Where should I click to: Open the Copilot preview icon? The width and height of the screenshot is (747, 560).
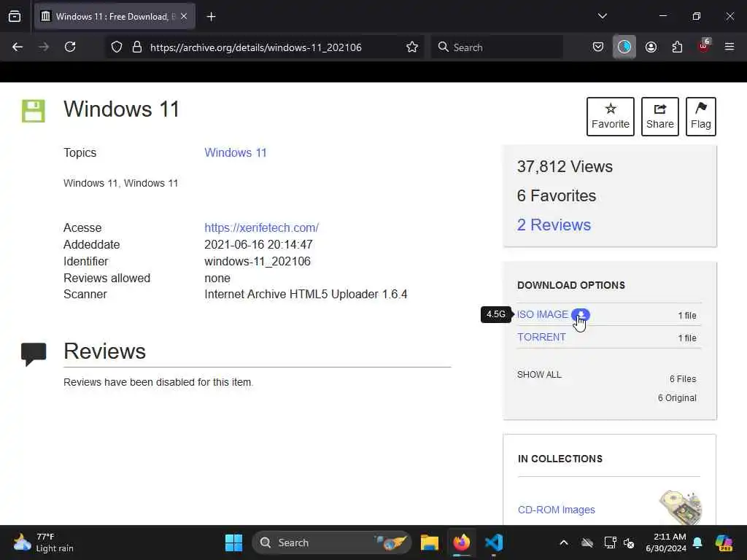[x=724, y=542]
